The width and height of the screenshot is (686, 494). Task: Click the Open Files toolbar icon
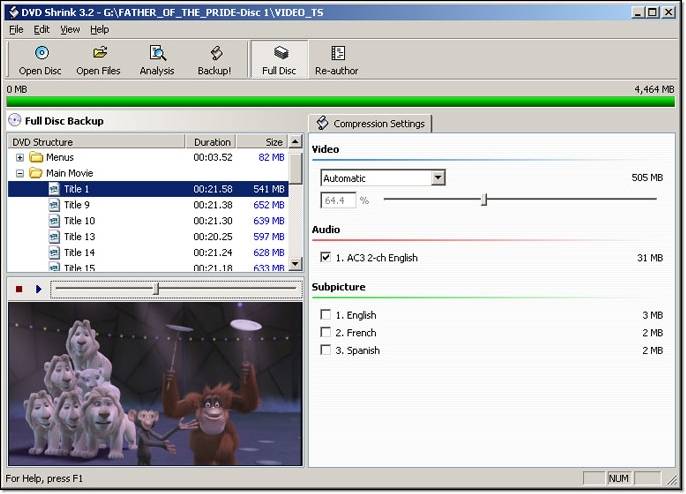point(100,53)
